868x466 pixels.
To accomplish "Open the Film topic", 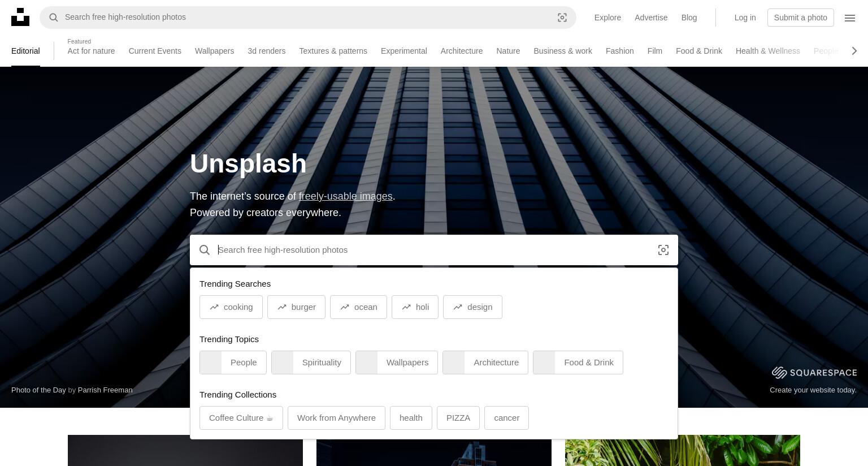I will (654, 51).
